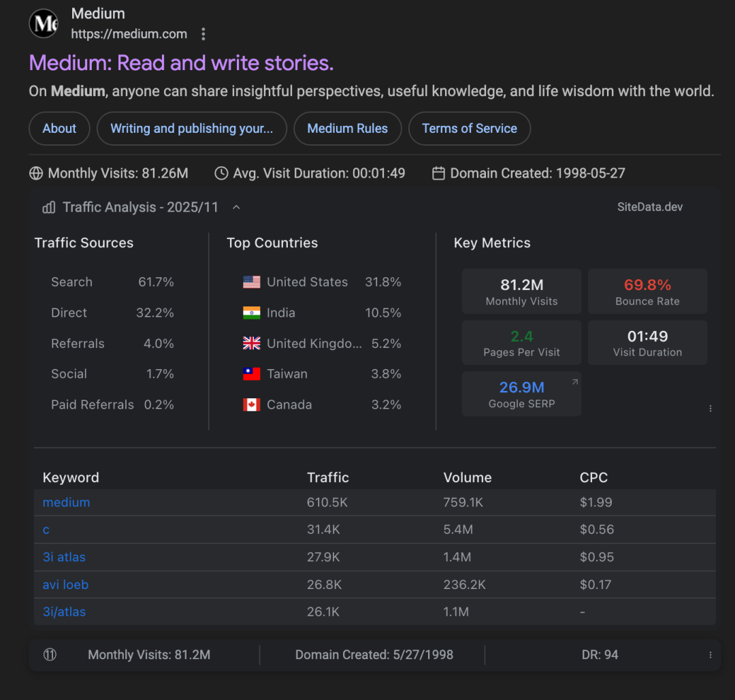Click the Paid Referrals 0.2% row

(112, 404)
